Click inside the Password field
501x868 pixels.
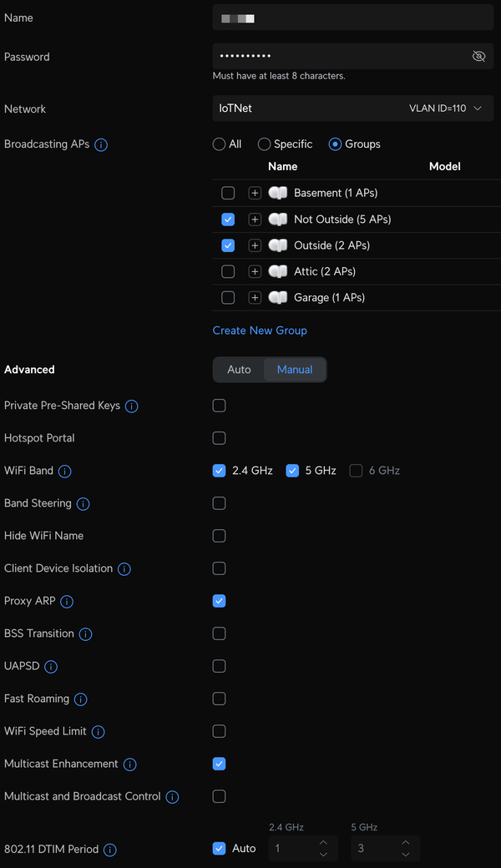pyautogui.click(x=334, y=56)
